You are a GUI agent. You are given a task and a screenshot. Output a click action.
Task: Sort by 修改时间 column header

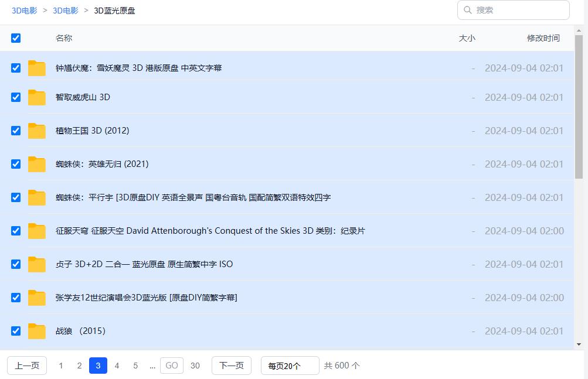[543, 38]
